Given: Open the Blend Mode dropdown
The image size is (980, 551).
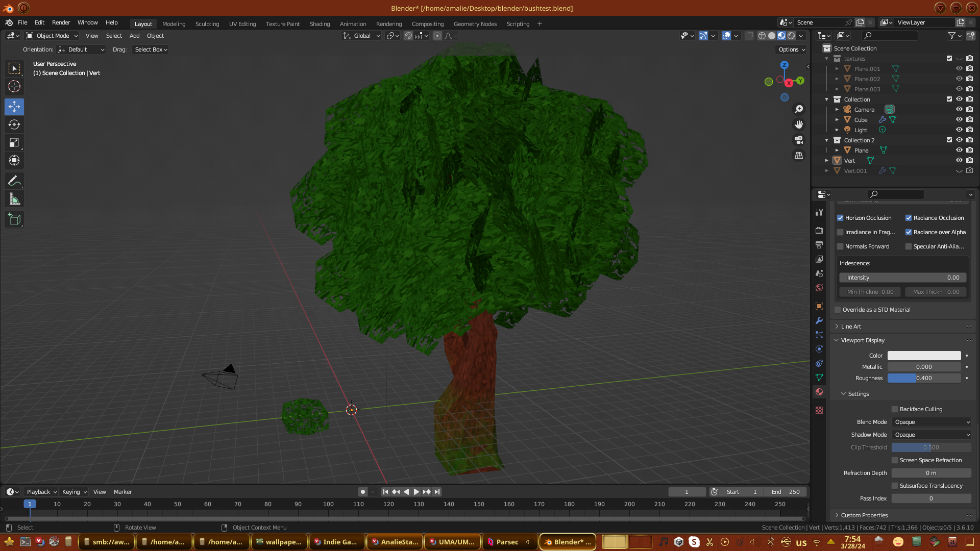Looking at the screenshot, I should pyautogui.click(x=931, y=422).
